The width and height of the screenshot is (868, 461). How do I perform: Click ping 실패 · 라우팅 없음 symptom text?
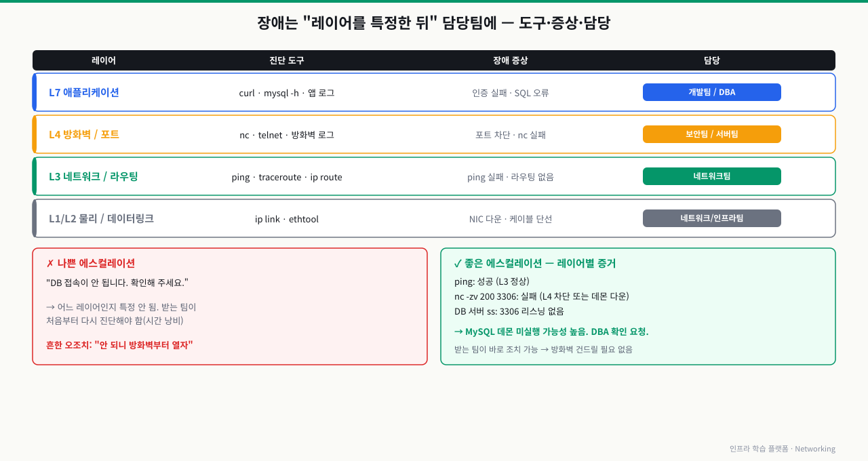511,177
